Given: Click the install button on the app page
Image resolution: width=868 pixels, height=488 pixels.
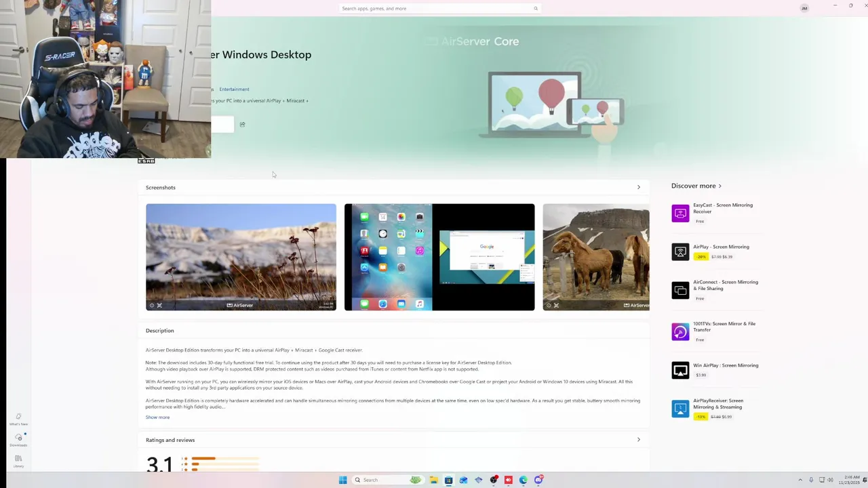Looking at the screenshot, I should click(x=222, y=124).
